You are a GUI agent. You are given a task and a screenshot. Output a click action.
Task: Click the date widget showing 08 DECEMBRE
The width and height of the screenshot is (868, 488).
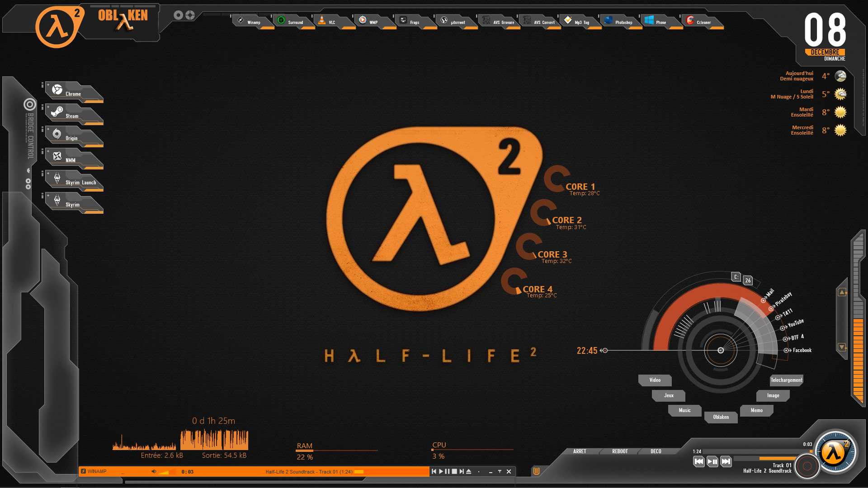coord(825,36)
